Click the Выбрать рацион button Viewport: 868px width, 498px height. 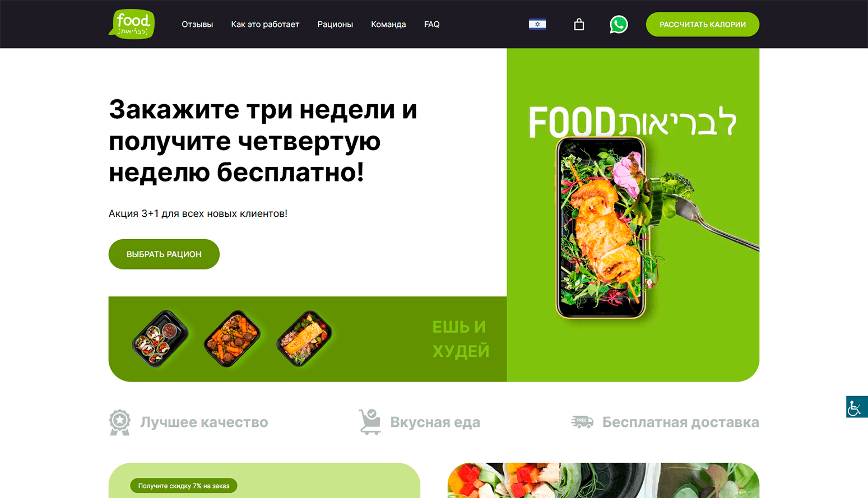click(164, 254)
